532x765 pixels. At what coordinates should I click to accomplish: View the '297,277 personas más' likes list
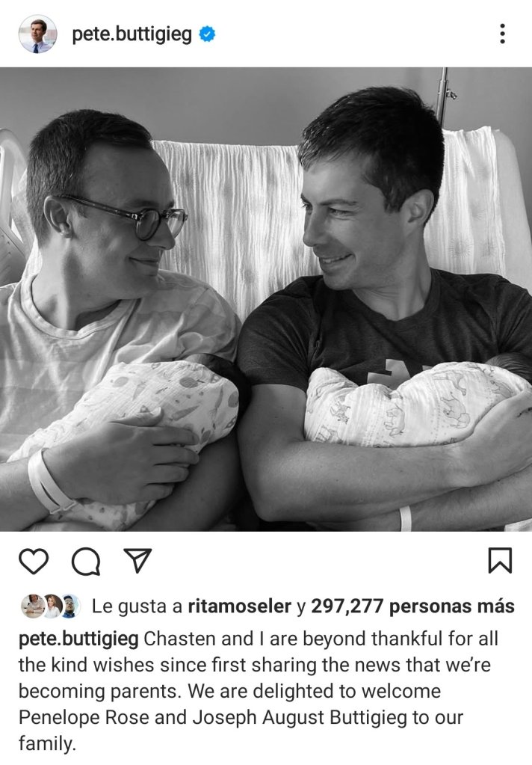click(x=412, y=606)
